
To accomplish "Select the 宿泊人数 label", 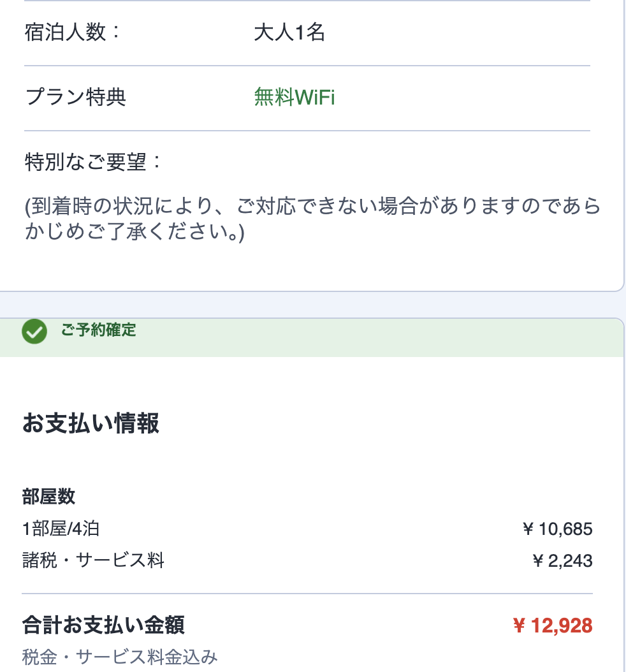I will [73, 33].
